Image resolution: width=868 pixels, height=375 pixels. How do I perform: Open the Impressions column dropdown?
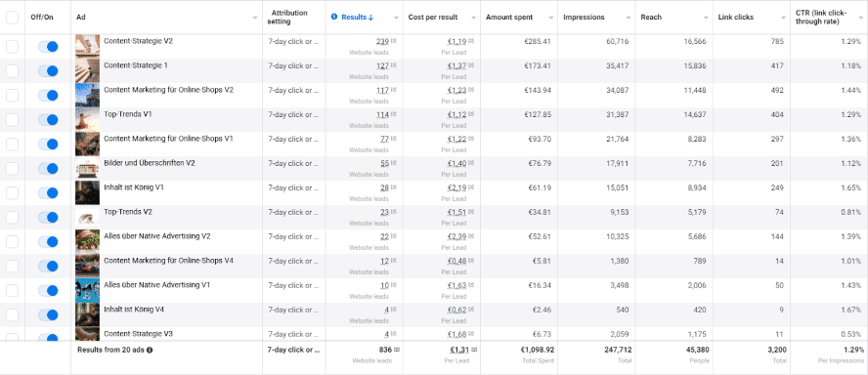coord(629,18)
